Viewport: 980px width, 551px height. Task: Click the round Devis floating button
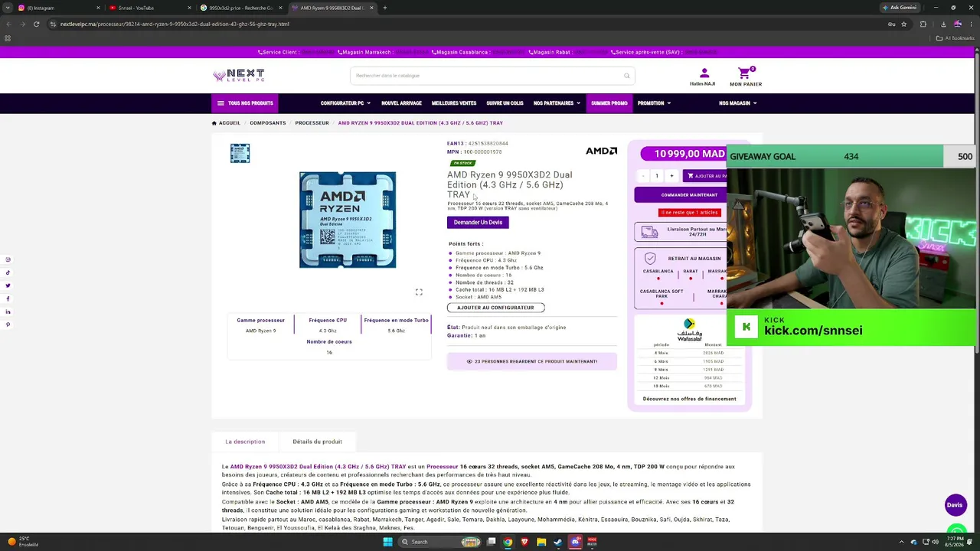pyautogui.click(x=955, y=505)
